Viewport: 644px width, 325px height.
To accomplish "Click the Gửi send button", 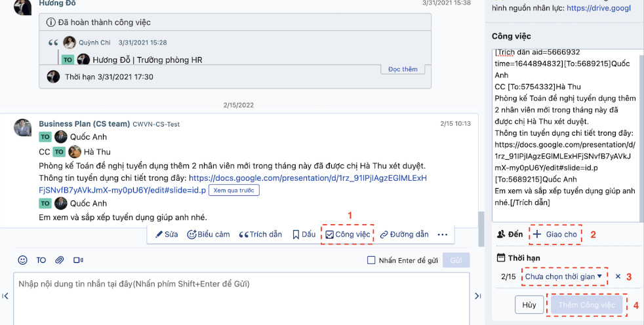I will tap(456, 260).
